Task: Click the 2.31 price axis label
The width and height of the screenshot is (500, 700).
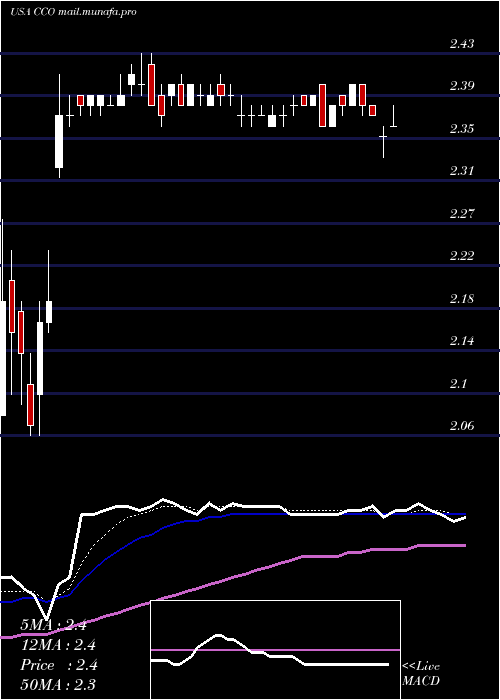Action: (462, 171)
